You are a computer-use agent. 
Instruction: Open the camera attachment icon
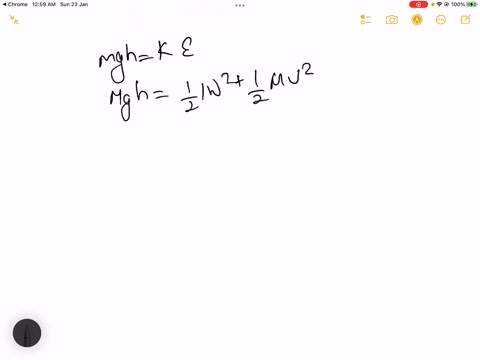[x=392, y=20]
